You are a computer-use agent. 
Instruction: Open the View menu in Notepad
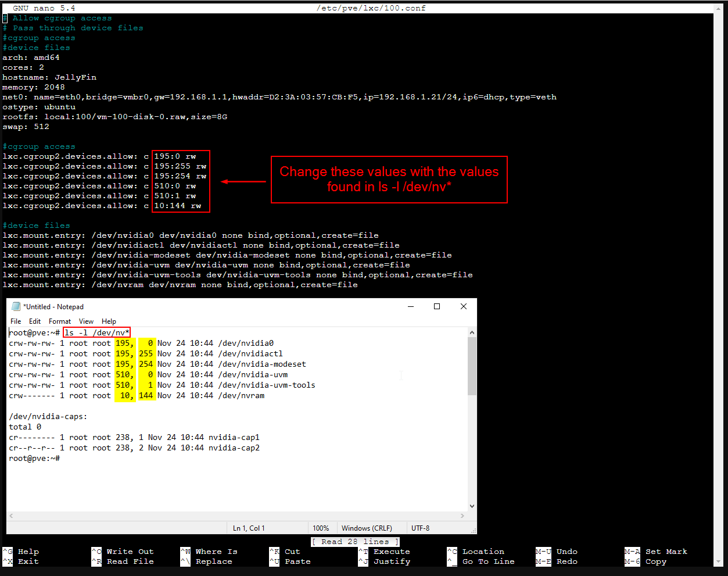tap(86, 321)
